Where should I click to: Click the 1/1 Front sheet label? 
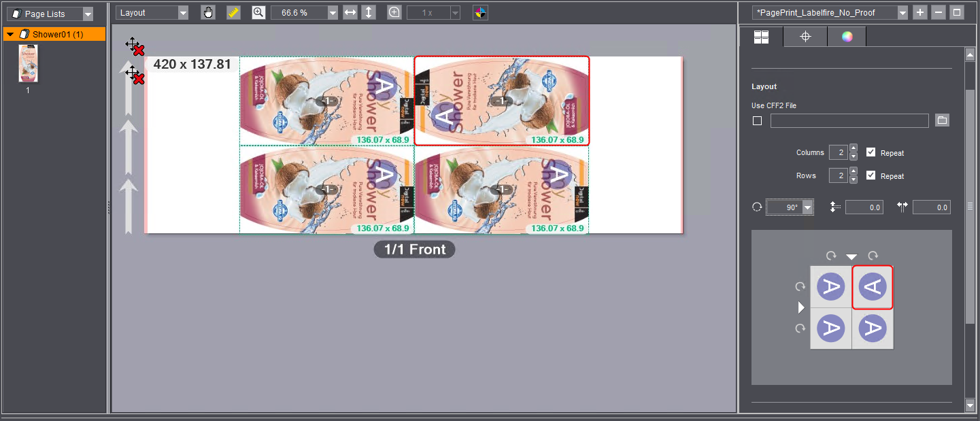415,250
